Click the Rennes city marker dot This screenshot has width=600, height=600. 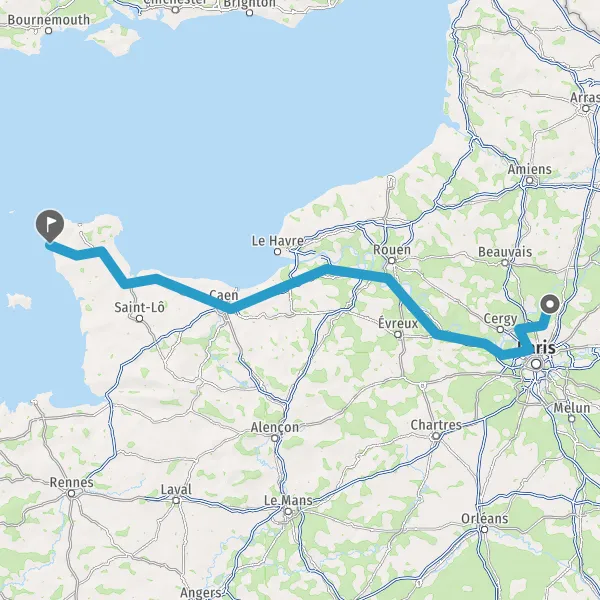[x=71, y=494]
